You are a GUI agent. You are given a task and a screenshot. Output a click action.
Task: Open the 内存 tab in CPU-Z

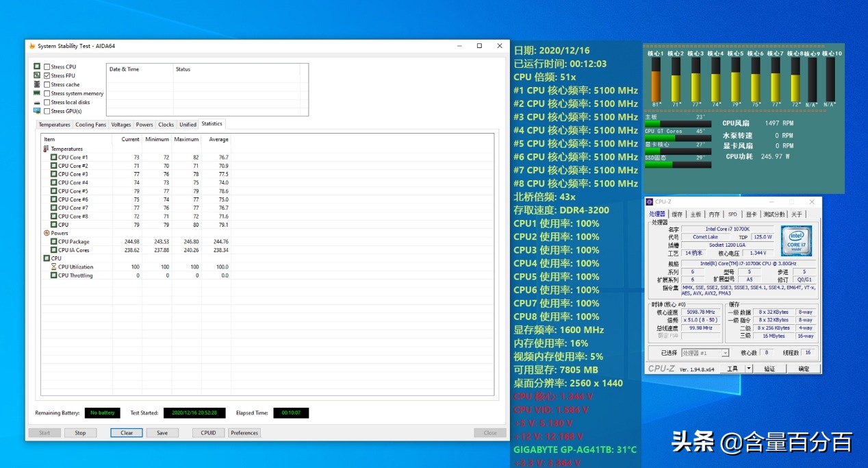[x=714, y=214]
